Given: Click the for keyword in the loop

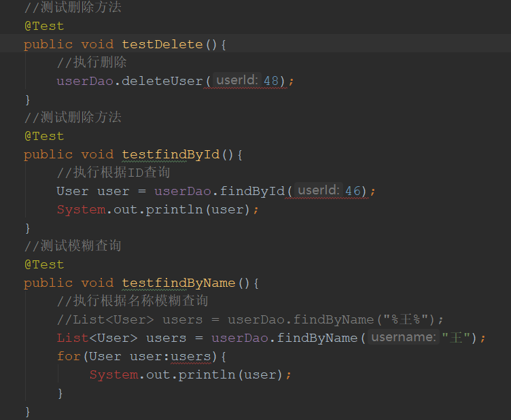Looking at the screenshot, I should coord(69,356).
